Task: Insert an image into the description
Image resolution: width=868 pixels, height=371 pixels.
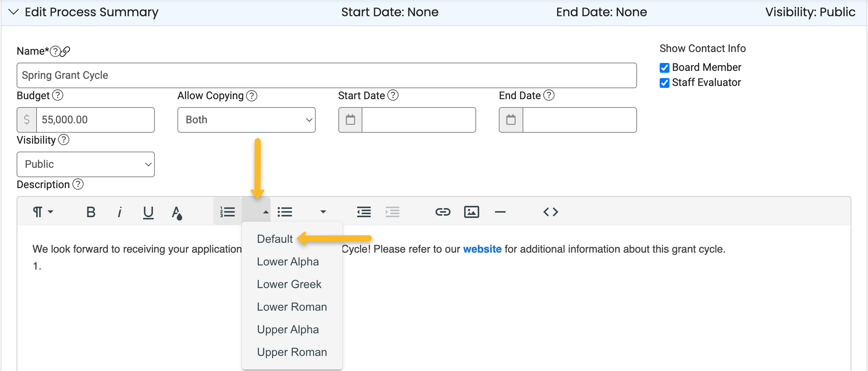Action: point(471,212)
